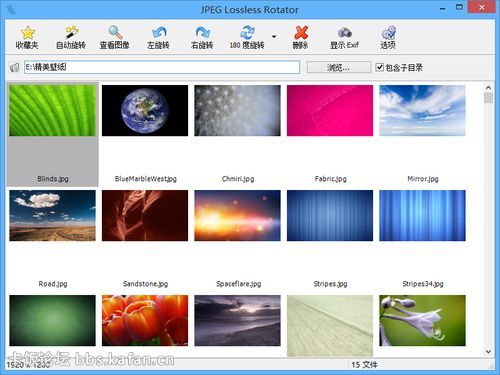
Task: Select the Blinds.jpg thumbnail
Action: [53, 110]
